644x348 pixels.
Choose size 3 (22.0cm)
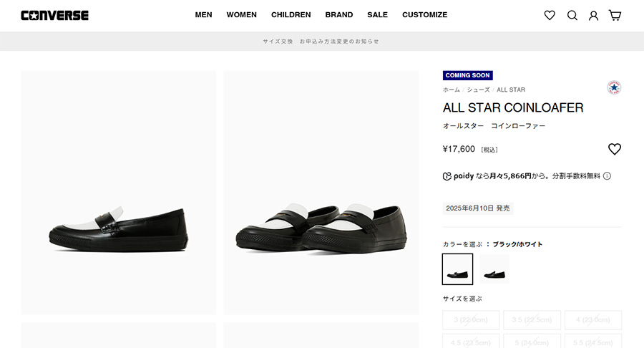tap(471, 319)
